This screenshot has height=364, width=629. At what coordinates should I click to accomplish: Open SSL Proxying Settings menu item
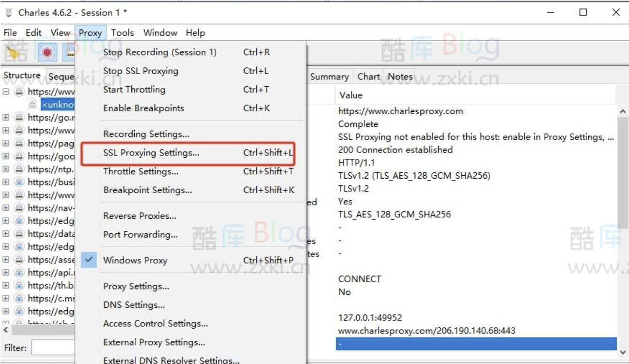[151, 153]
